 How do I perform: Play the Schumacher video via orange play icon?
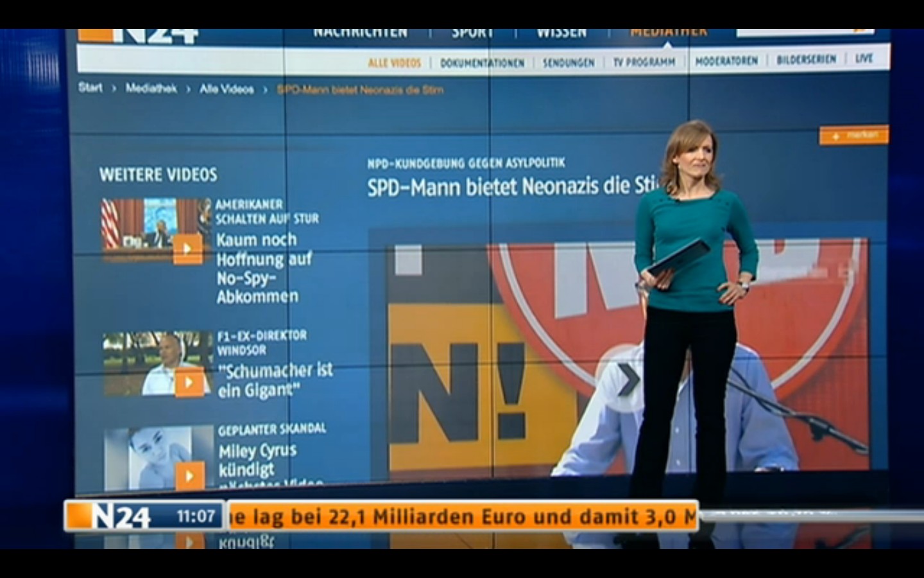click(x=189, y=383)
